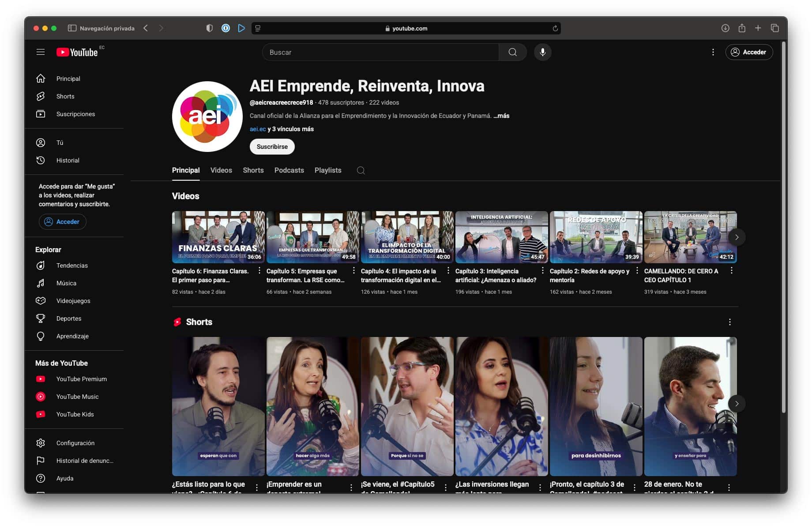Open the Shorts section options menu
Viewport: 812px width, 526px height.
729,322
